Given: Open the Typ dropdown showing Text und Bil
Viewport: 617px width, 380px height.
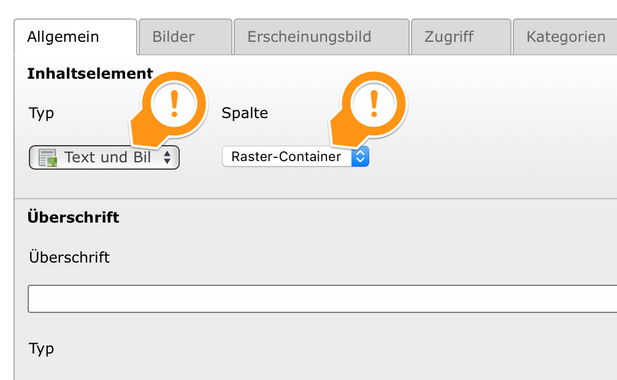Looking at the screenshot, I should [104, 158].
